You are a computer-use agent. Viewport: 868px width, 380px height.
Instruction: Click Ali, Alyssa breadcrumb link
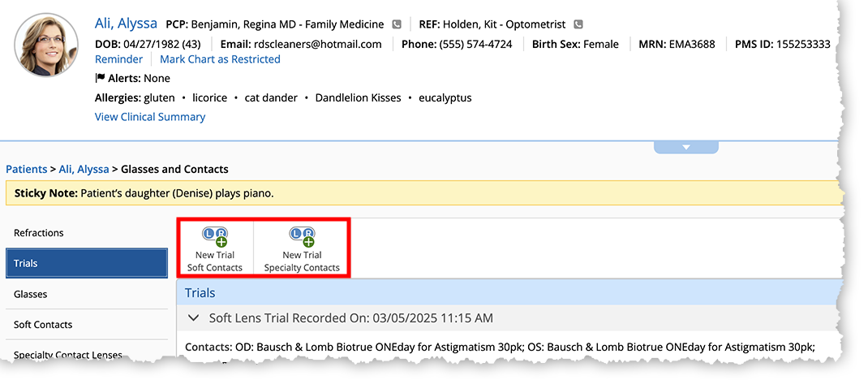click(x=84, y=169)
